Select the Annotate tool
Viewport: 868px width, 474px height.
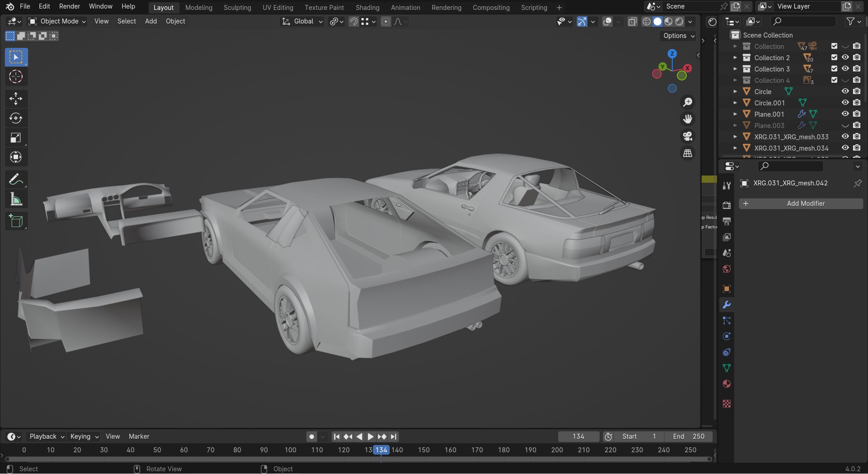[16, 180]
